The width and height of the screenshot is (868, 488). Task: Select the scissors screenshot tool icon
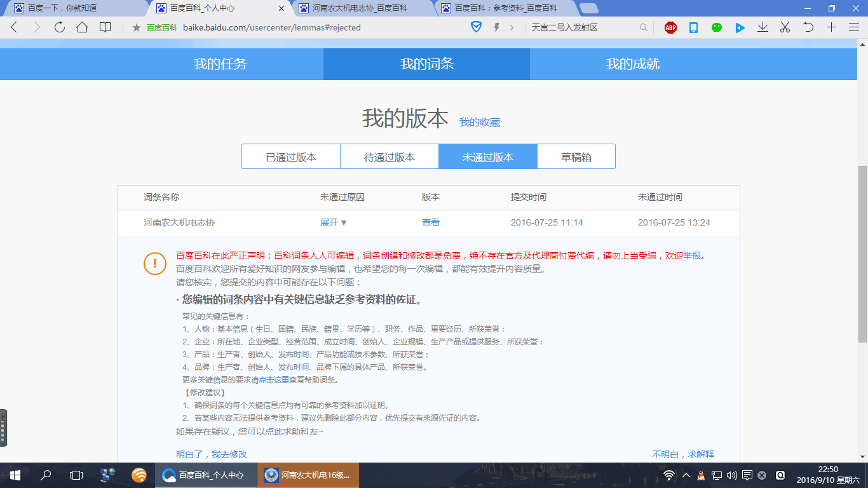[x=785, y=27]
